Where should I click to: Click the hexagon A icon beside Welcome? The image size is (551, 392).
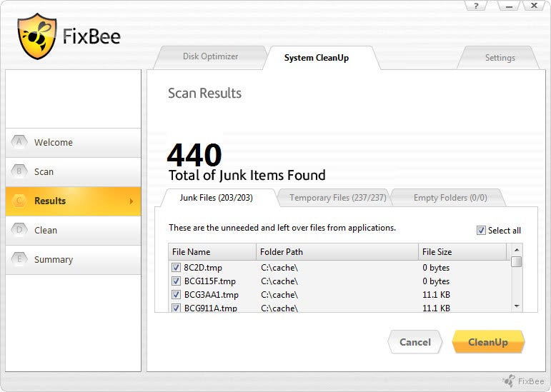coord(19,142)
